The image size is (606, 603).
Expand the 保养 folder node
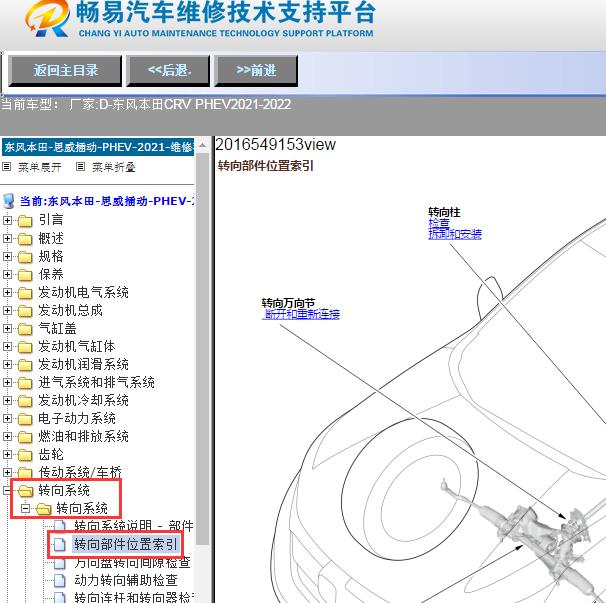pyautogui.click(x=7, y=274)
